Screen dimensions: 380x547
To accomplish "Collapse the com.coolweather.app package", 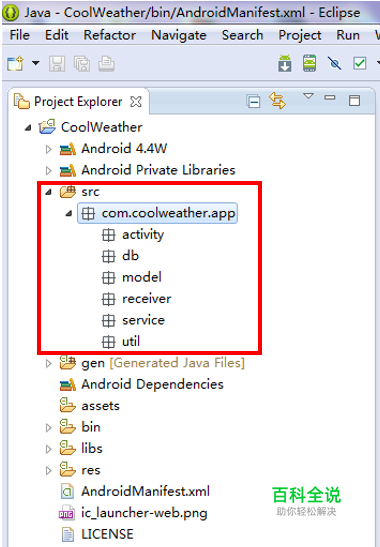I will [69, 213].
